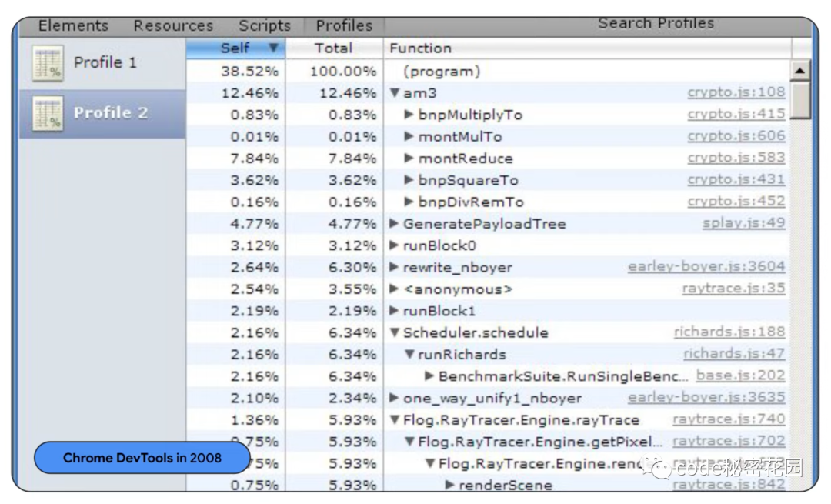This screenshot has height=504, width=831.
Task: Select the Profile 1 sidebar entry
Action: pos(103,63)
